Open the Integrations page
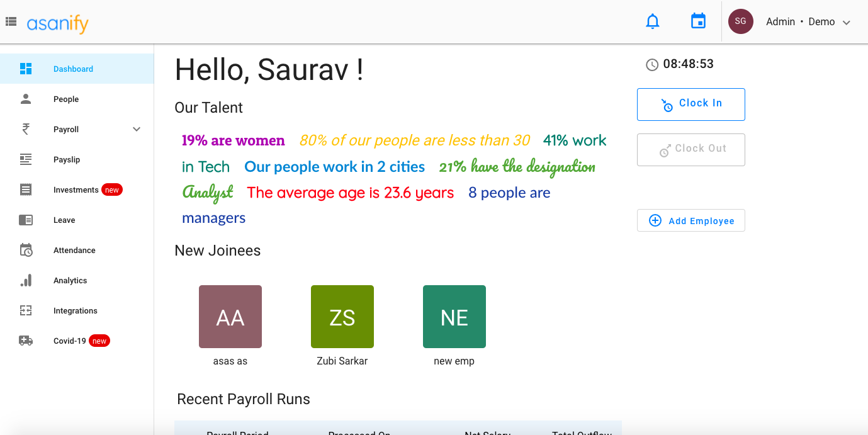Screen dimensions: 868x435 pyautogui.click(x=75, y=310)
